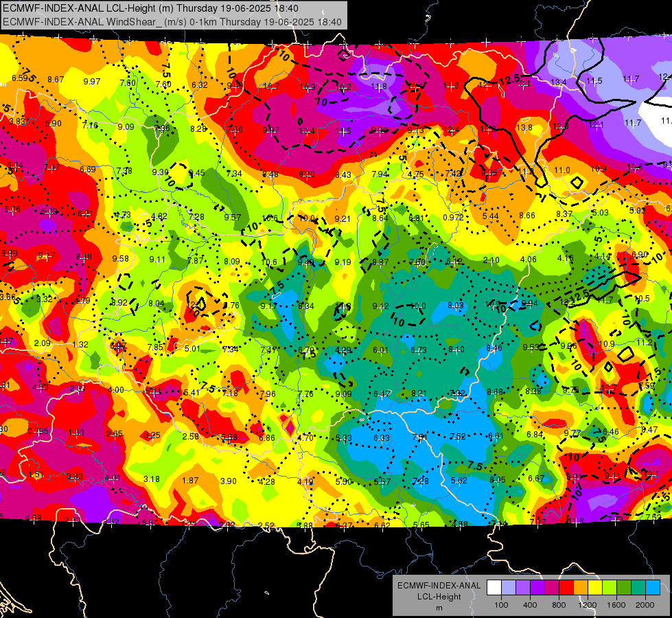The height and width of the screenshot is (618, 672).
Task: Click the 6.84 value on the map
Action: 535,435
